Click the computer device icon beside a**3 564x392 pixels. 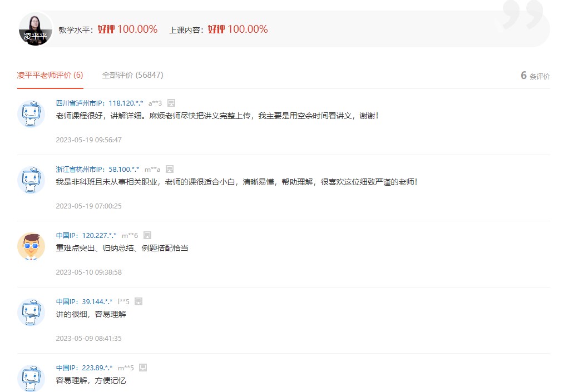pos(171,103)
